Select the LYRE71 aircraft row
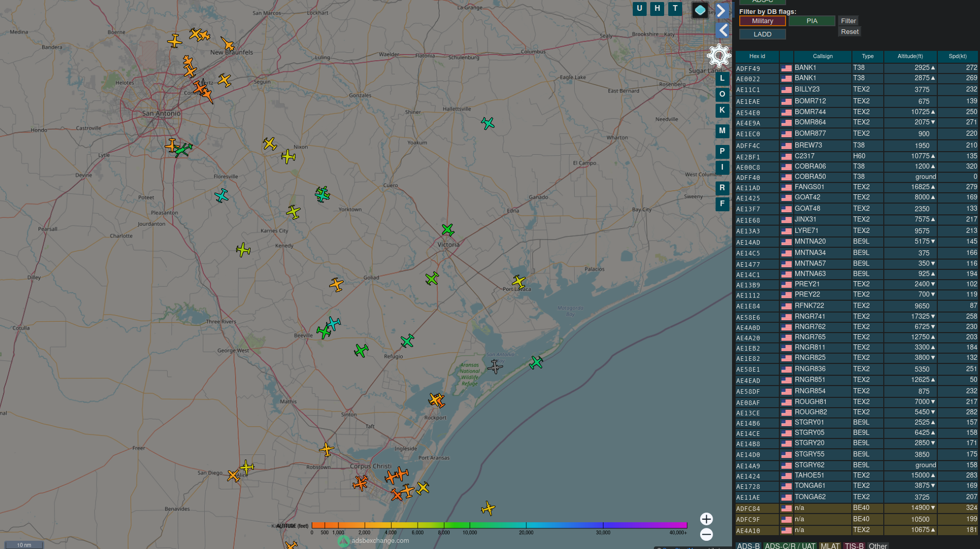Screen dimensions: 980x549 (856, 231)
